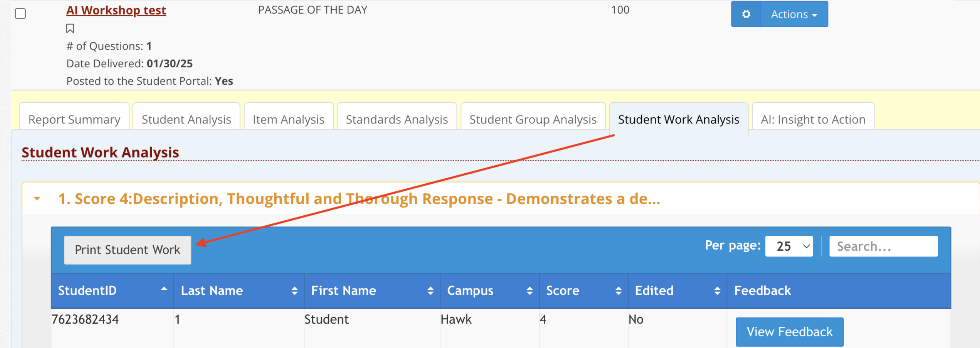
Task: Open the Item Analysis tab
Action: pyautogui.click(x=289, y=119)
